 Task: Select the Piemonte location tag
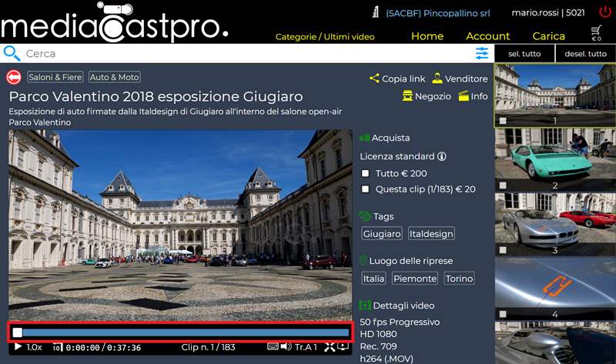tap(415, 279)
